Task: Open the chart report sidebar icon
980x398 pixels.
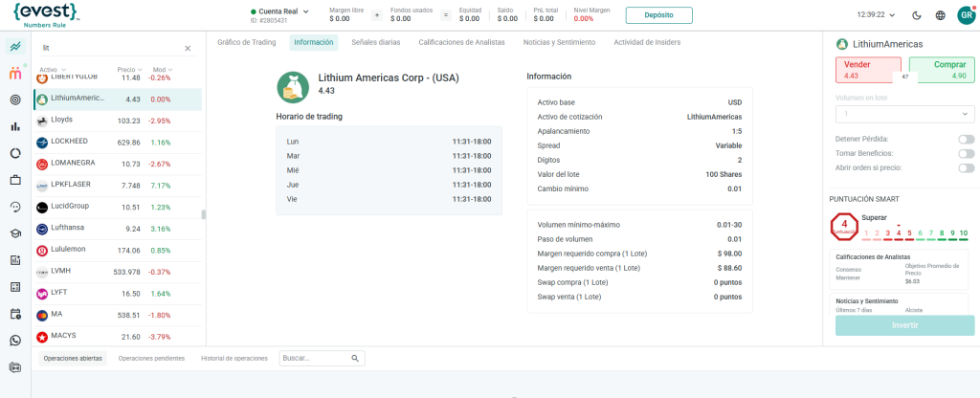Action: pyautogui.click(x=15, y=260)
